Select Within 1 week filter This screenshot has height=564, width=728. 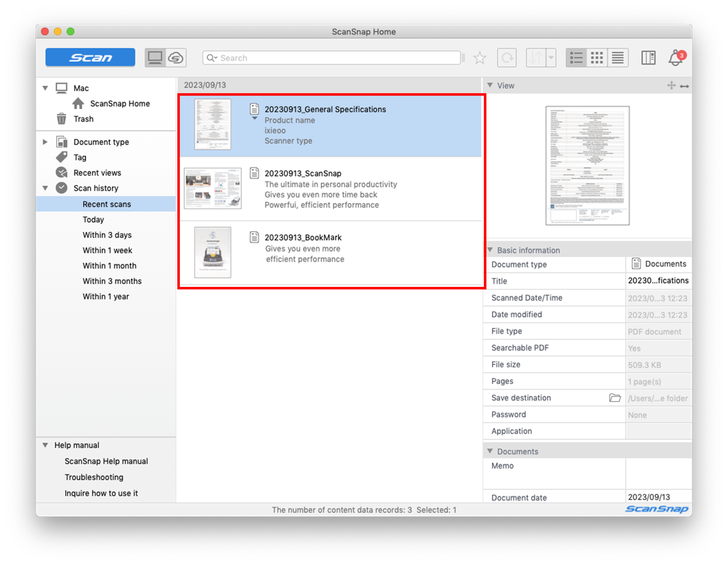tap(107, 250)
